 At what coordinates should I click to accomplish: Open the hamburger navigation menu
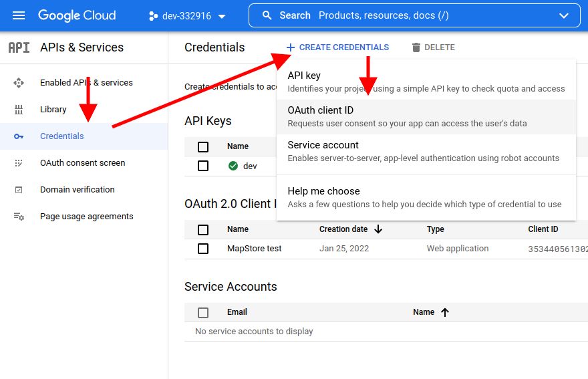point(19,15)
